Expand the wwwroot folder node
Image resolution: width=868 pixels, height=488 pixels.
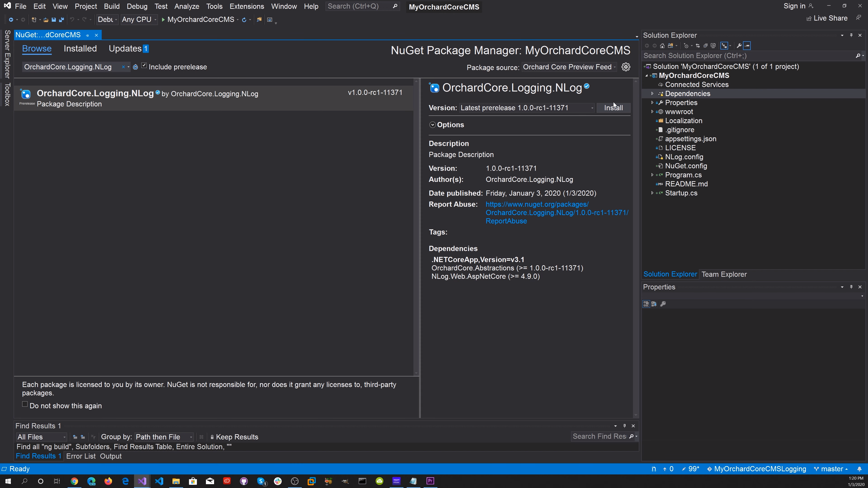click(x=652, y=111)
